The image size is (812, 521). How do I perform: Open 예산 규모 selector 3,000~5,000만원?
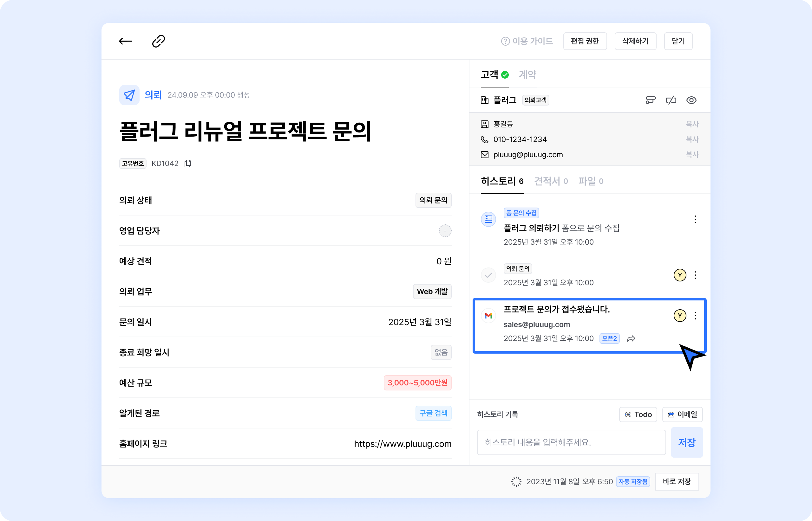pos(417,383)
